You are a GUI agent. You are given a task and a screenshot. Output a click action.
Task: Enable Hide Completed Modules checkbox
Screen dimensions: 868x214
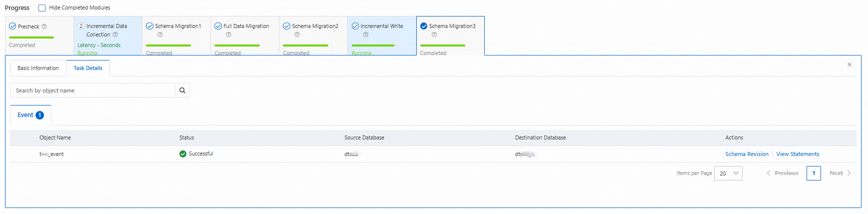pos(42,8)
